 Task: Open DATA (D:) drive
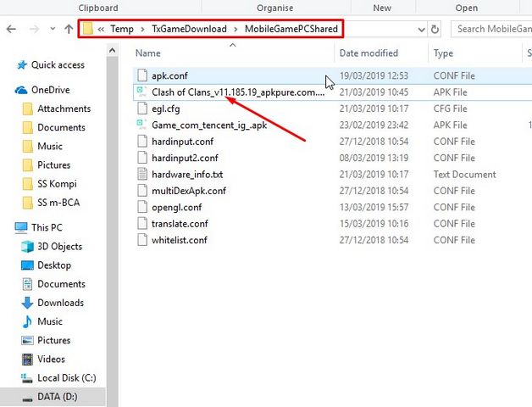tap(58, 397)
